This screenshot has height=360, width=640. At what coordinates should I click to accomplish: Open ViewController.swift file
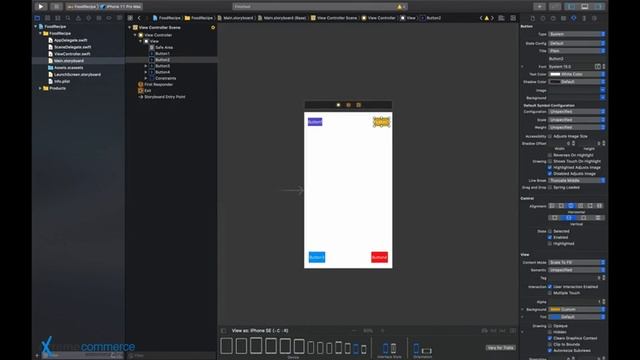point(72,54)
